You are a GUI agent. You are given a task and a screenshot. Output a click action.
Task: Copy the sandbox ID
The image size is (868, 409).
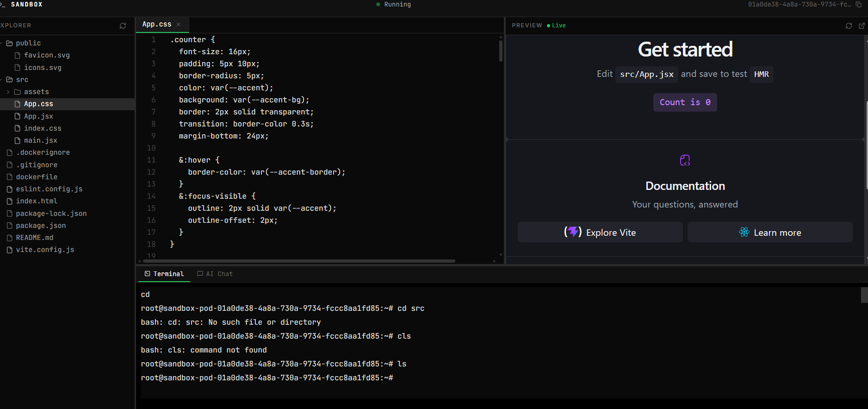[858, 5]
